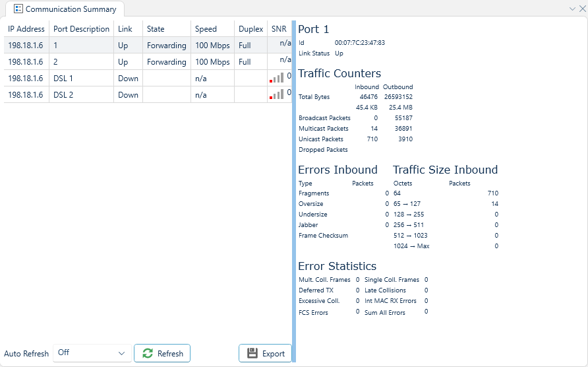Click the Int MAC RX Errors label
Screen dimensions: 588x367
point(390,300)
